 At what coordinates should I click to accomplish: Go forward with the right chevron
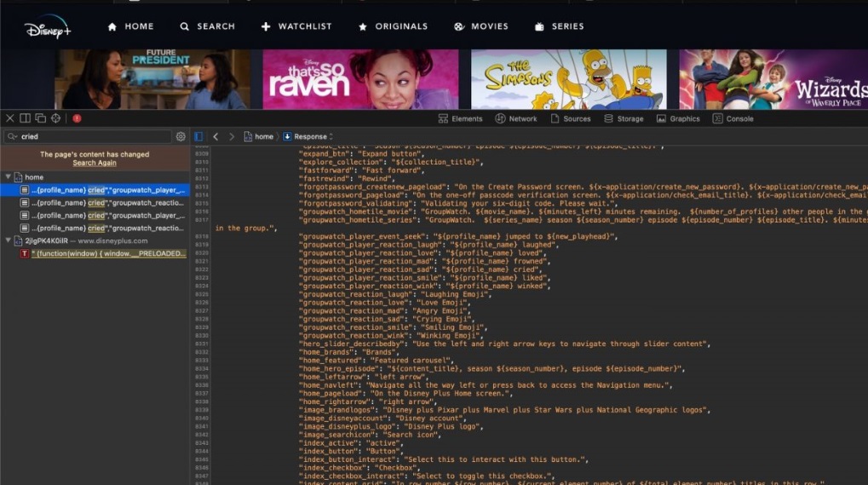(x=232, y=136)
